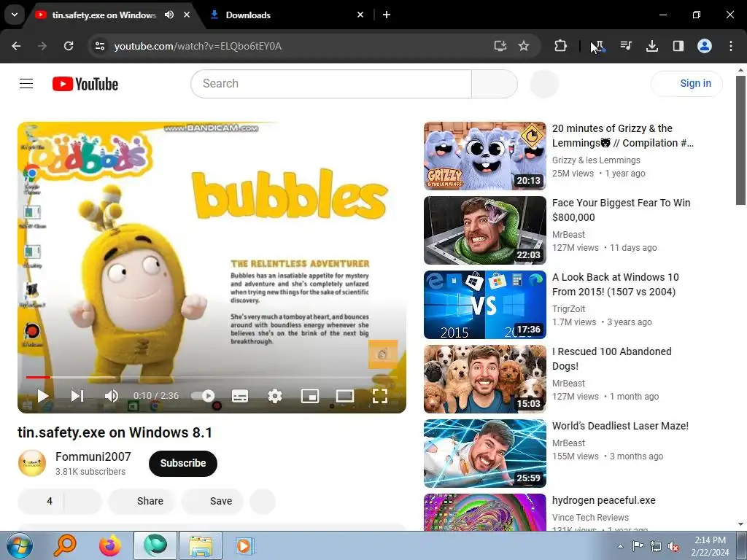Viewport: 747px width, 560px height.
Task: Reload the page
Action: (69, 46)
